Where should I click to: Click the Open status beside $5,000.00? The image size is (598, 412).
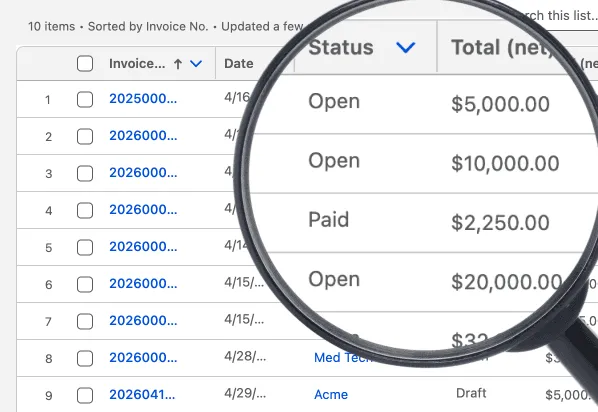pyautogui.click(x=334, y=102)
